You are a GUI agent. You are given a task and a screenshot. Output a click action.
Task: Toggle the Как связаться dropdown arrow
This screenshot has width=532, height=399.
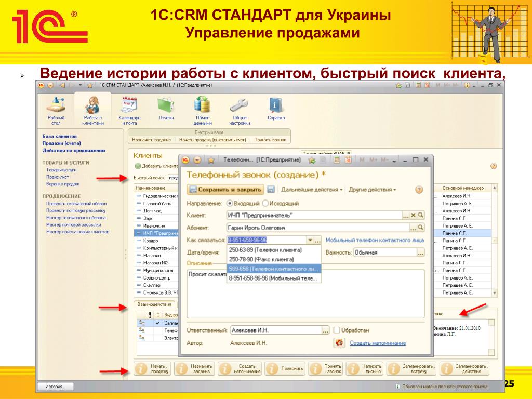[x=310, y=240]
